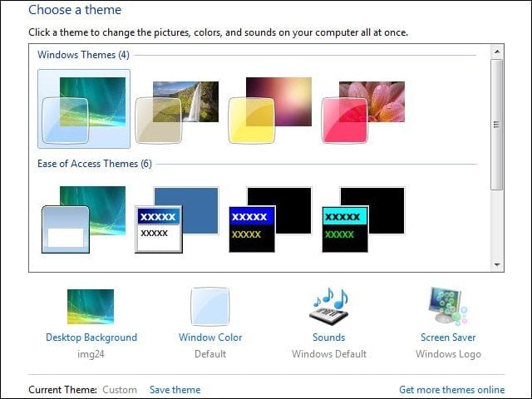Image resolution: width=532 pixels, height=399 pixels.
Task: Click the theme list scrollbar thumb
Action: [x=497, y=125]
